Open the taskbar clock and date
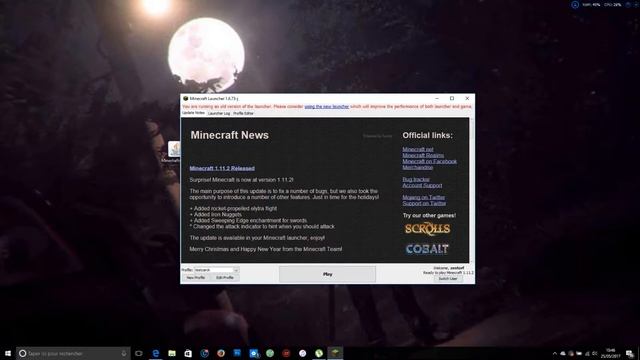Screen dimensions: 640x360 pyautogui.click(x=611, y=353)
